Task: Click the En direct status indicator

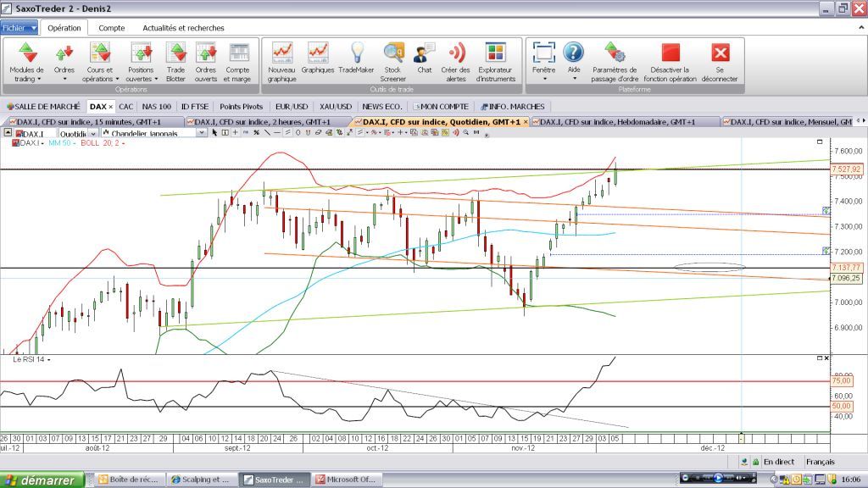Action: [778, 462]
